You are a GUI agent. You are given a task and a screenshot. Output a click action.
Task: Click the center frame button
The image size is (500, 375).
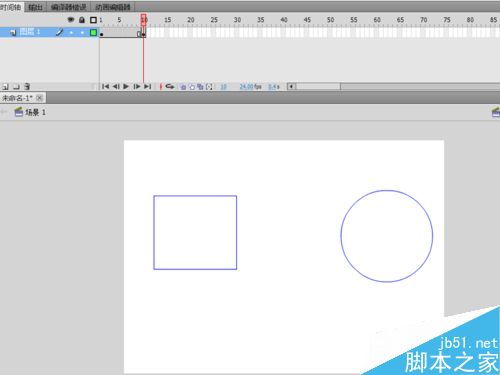tap(161, 87)
